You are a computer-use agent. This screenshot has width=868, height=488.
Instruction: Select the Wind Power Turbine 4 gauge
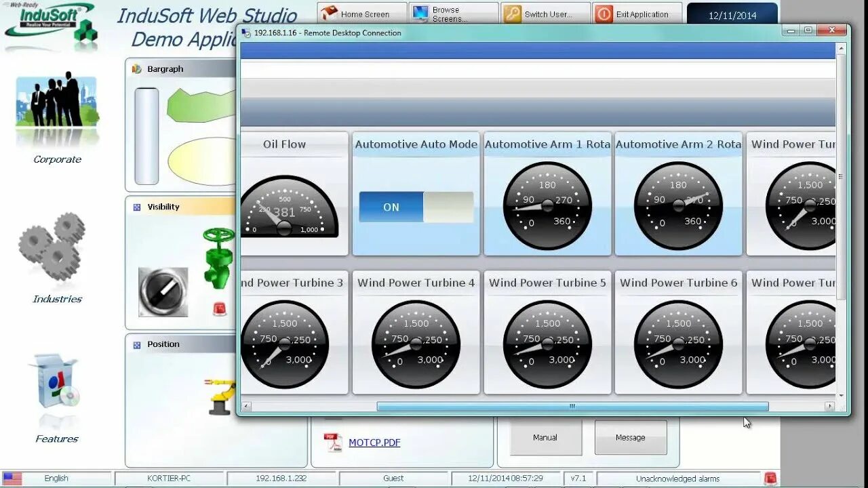[416, 344]
